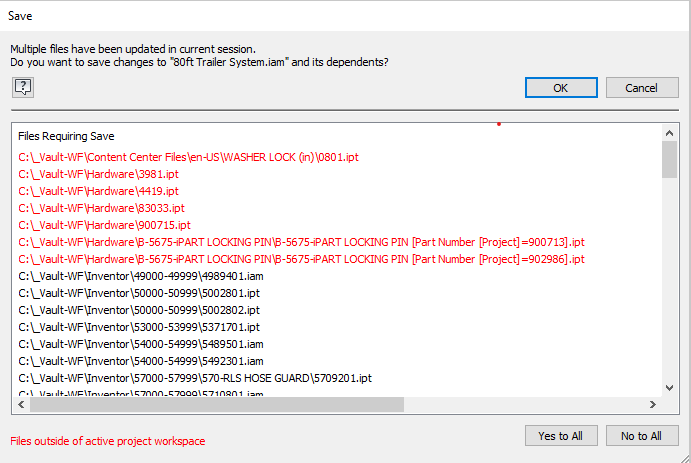691x463 pixels.
Task: Select the LOCKING PIN 900713 file
Action: (x=301, y=241)
